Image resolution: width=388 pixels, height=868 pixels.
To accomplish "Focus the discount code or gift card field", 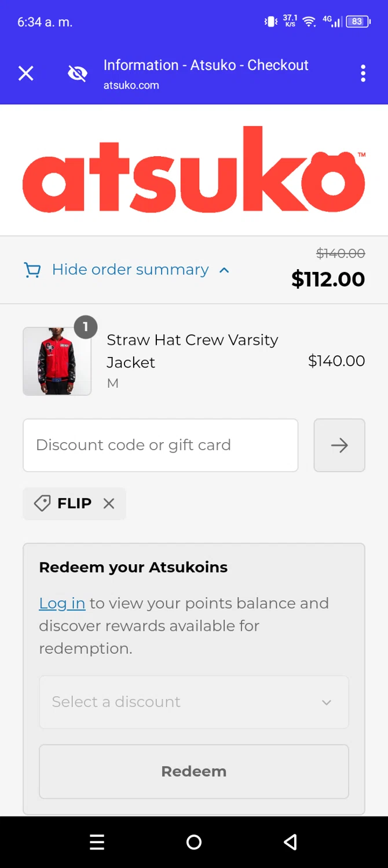I will point(160,445).
